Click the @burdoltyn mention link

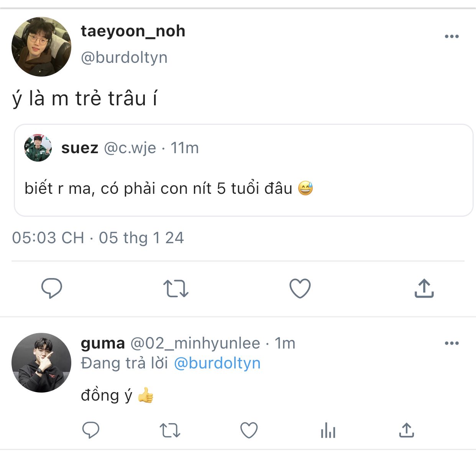(x=217, y=363)
